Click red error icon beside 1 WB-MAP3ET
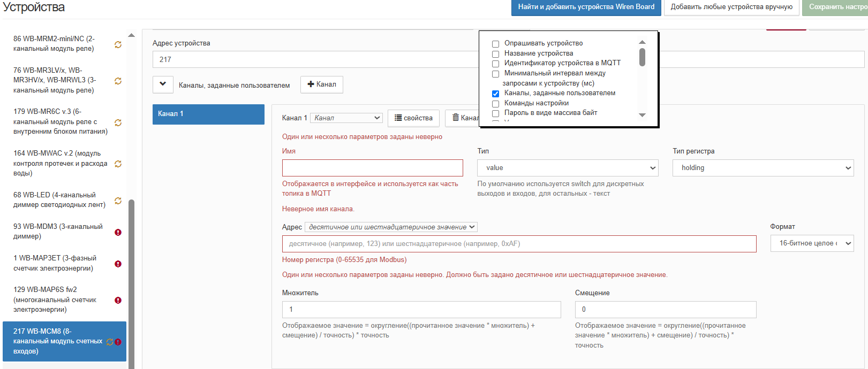The width and height of the screenshot is (868, 369). click(x=118, y=264)
